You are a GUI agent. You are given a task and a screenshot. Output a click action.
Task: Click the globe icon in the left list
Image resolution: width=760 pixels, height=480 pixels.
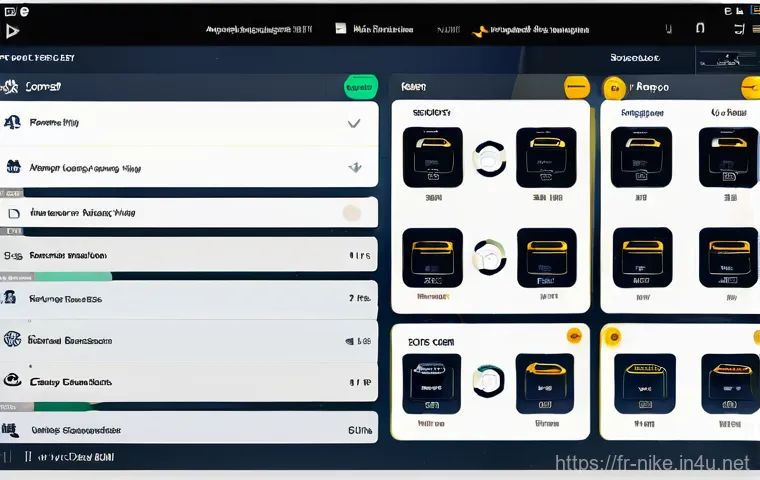(12, 339)
